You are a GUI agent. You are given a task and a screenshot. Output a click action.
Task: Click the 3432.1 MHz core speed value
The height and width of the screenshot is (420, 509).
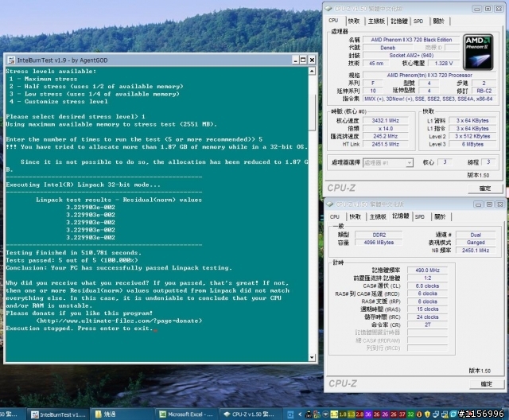[385, 121]
